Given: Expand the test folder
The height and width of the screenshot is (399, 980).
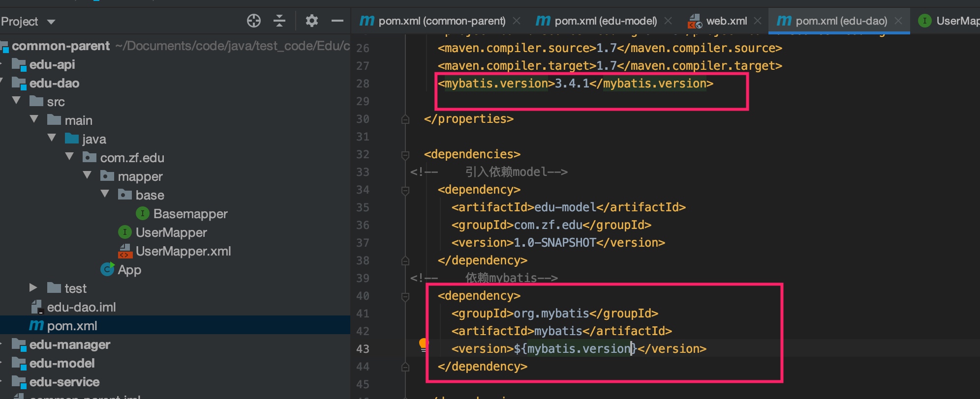Looking at the screenshot, I should pos(33,288).
